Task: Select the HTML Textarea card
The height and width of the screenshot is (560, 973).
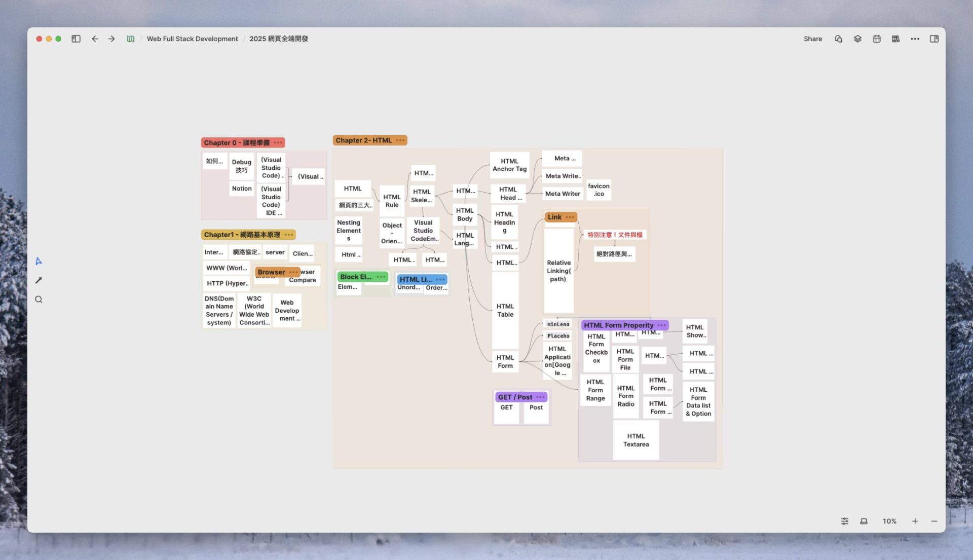Action: [636, 440]
